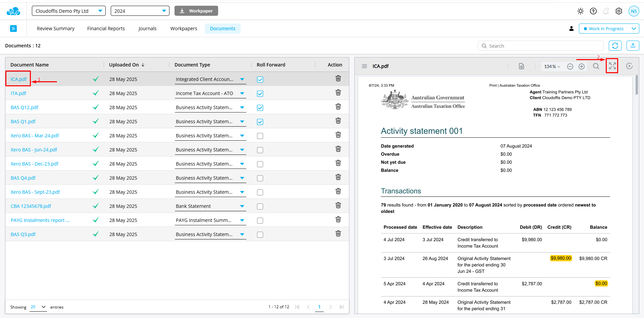Click the documents Search field
The width and height of the screenshot is (644, 318).
[x=541, y=46]
